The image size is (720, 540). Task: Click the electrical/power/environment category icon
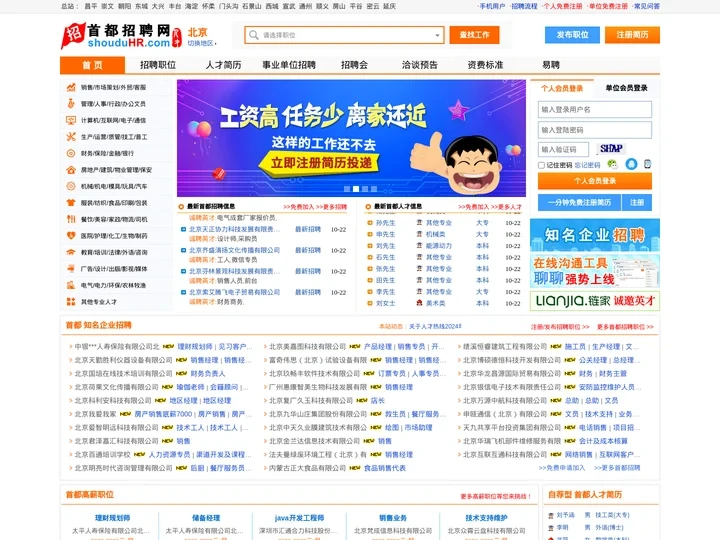(71, 285)
